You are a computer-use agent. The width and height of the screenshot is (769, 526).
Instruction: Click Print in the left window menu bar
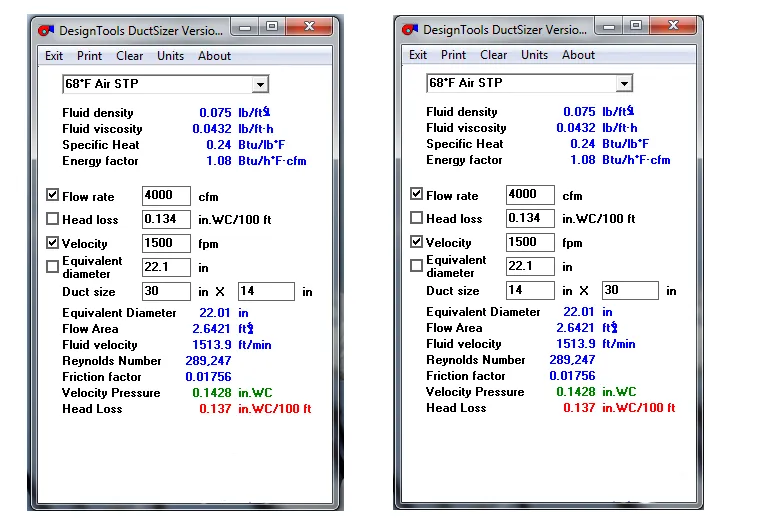click(89, 56)
